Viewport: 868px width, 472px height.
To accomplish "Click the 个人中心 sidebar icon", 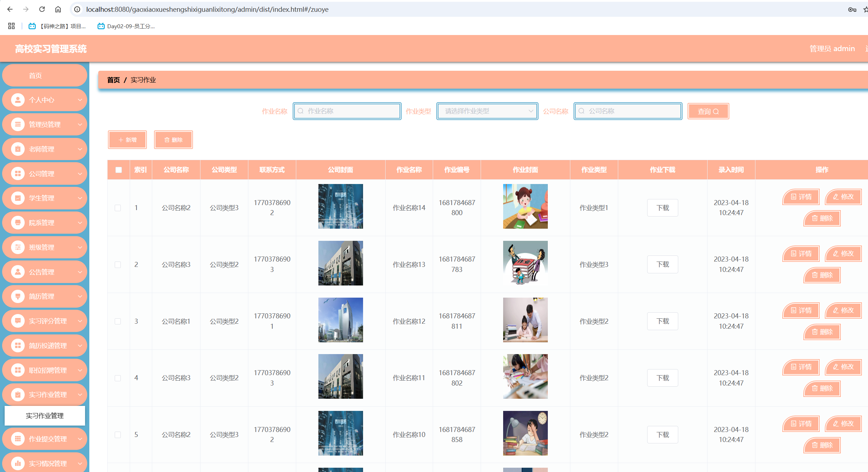I will 18,100.
